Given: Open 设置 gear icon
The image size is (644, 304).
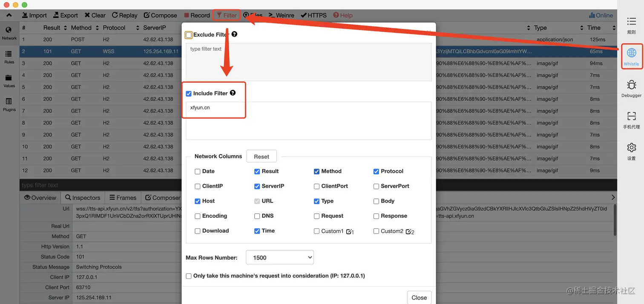Looking at the screenshot, I should (631, 152).
